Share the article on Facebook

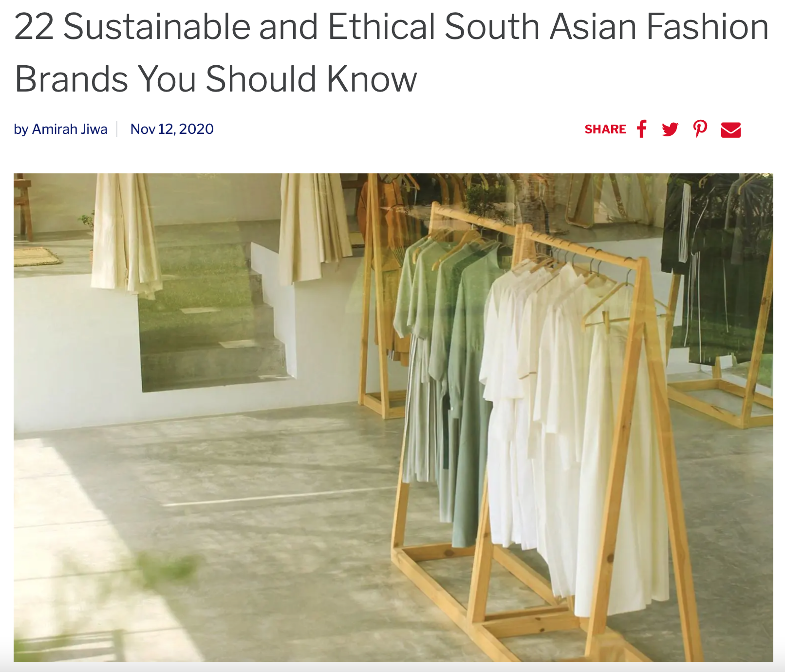click(642, 129)
